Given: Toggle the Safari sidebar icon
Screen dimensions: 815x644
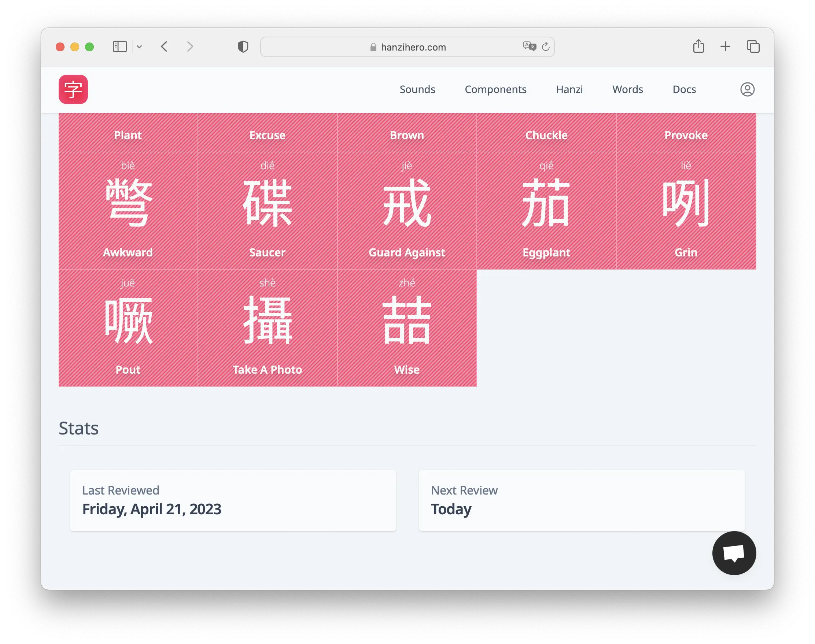Looking at the screenshot, I should (x=120, y=47).
